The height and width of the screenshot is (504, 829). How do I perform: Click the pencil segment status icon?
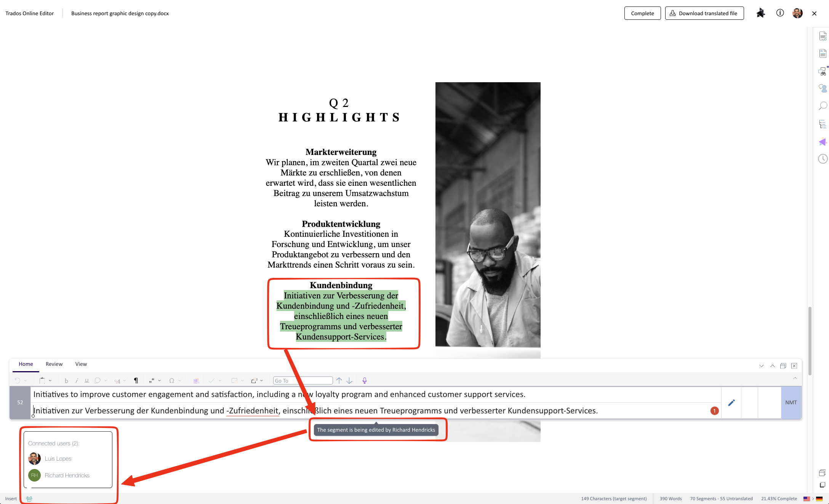[731, 403]
